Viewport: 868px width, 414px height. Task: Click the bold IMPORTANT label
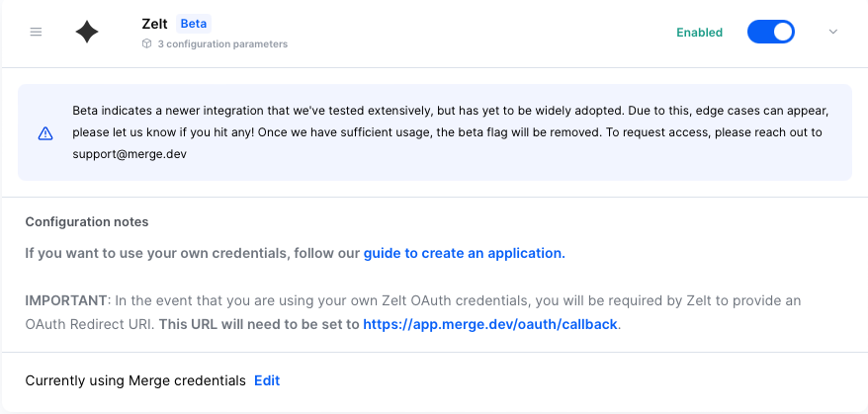click(65, 300)
